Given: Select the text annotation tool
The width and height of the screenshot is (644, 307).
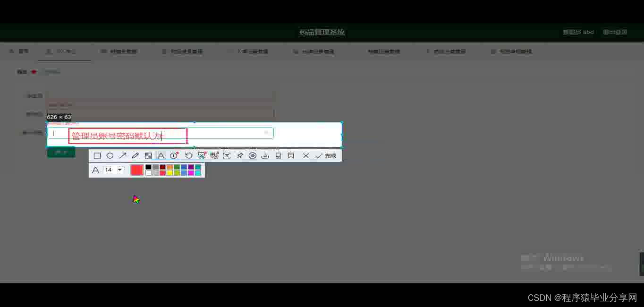Looking at the screenshot, I should click(161, 156).
